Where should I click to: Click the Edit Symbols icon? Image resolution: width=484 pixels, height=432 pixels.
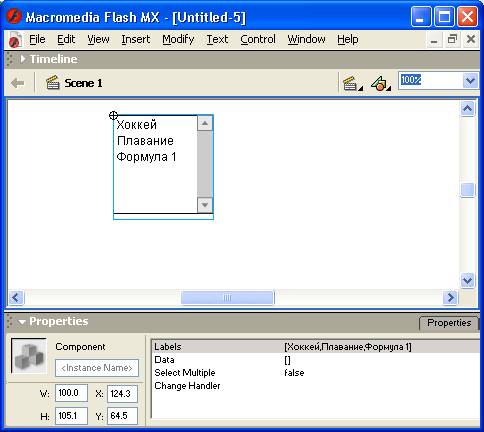(x=380, y=83)
